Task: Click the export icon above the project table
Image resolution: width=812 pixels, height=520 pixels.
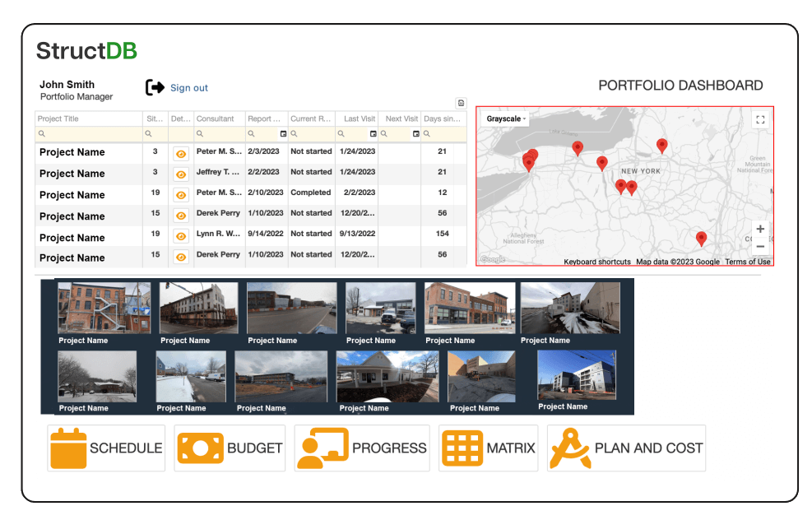Action: pos(461,103)
